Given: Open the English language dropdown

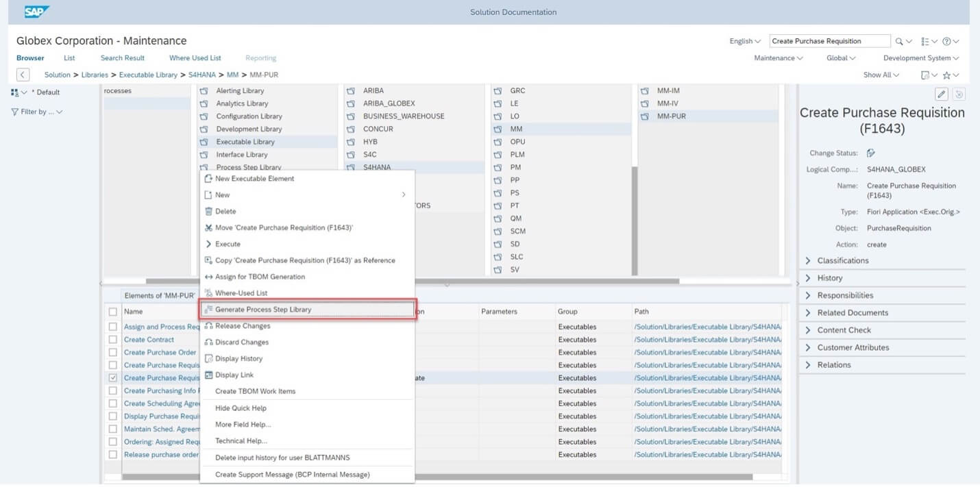Looking at the screenshot, I should coord(744,41).
